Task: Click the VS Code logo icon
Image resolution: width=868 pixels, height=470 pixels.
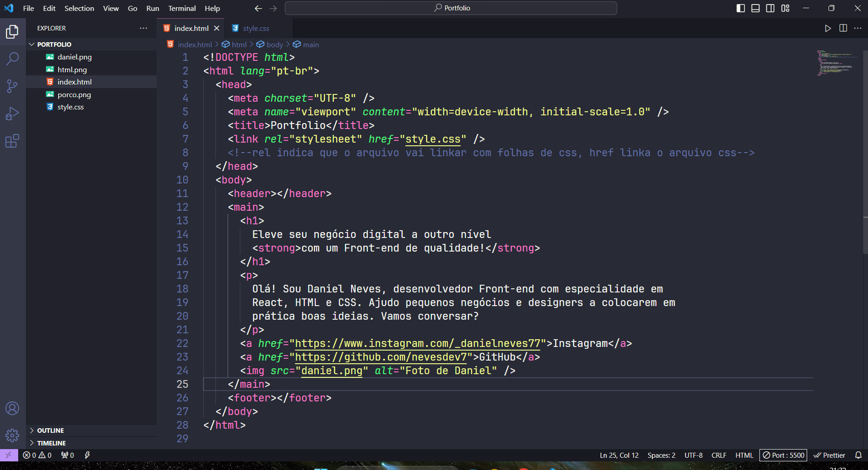Action: point(9,8)
